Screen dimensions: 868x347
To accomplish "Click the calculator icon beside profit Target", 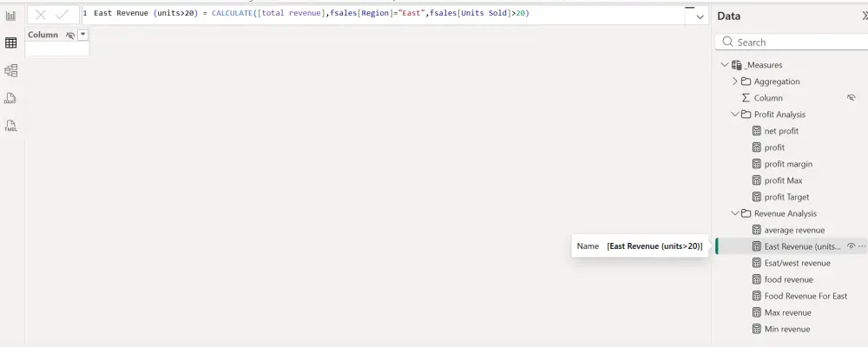I will [757, 197].
